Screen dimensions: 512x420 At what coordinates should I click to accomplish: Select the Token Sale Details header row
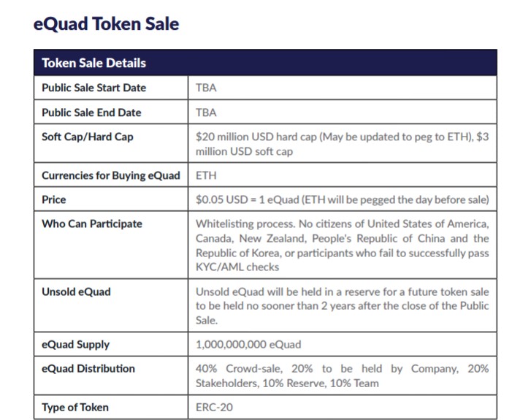coord(265,63)
